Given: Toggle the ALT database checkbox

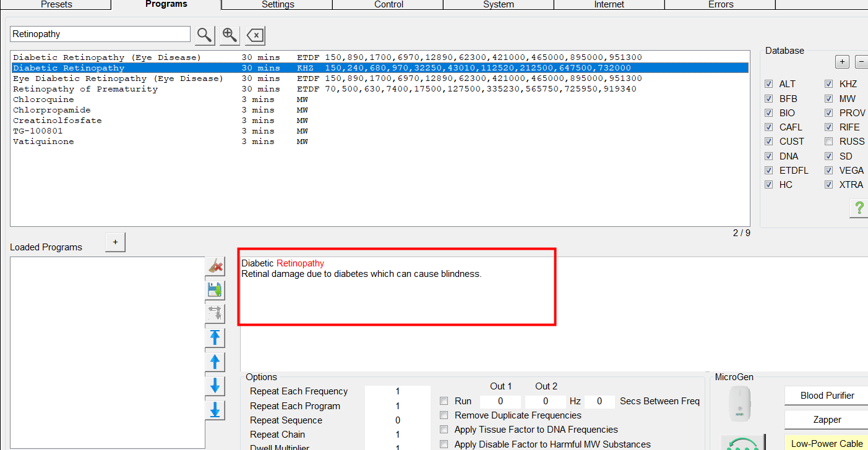Looking at the screenshot, I should pos(769,84).
